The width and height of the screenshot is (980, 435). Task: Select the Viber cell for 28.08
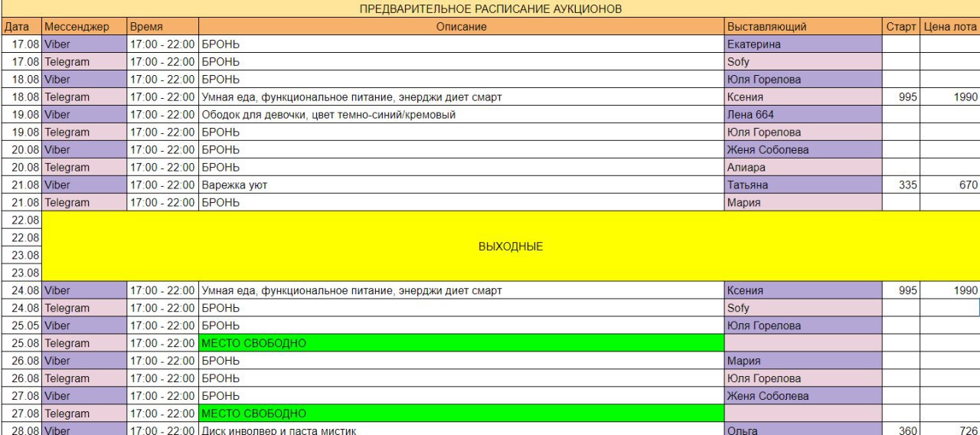pos(84,430)
